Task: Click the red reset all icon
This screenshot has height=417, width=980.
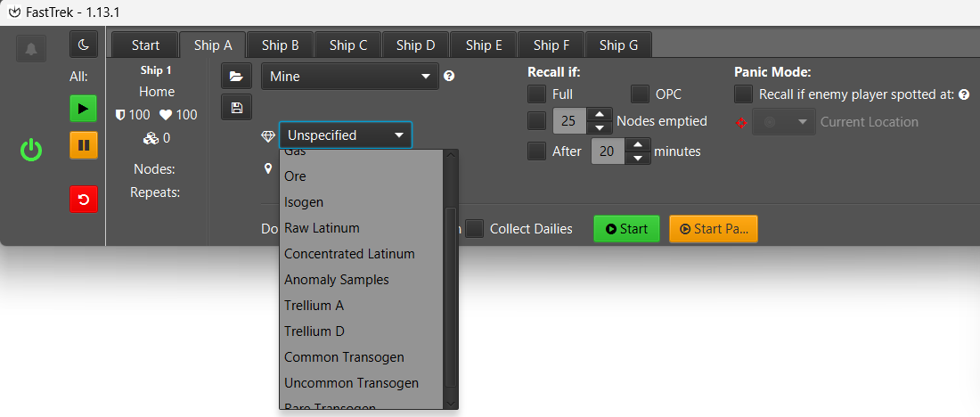Action: tap(84, 200)
